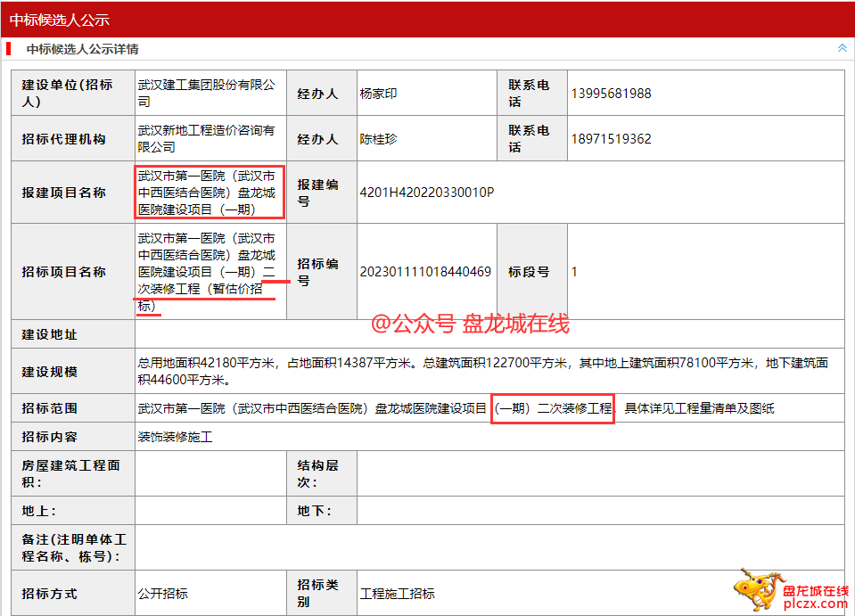Screen dimensions: 855x616
Task: Click the 建设单位(招标人) label cell
Action: [x=73, y=93]
